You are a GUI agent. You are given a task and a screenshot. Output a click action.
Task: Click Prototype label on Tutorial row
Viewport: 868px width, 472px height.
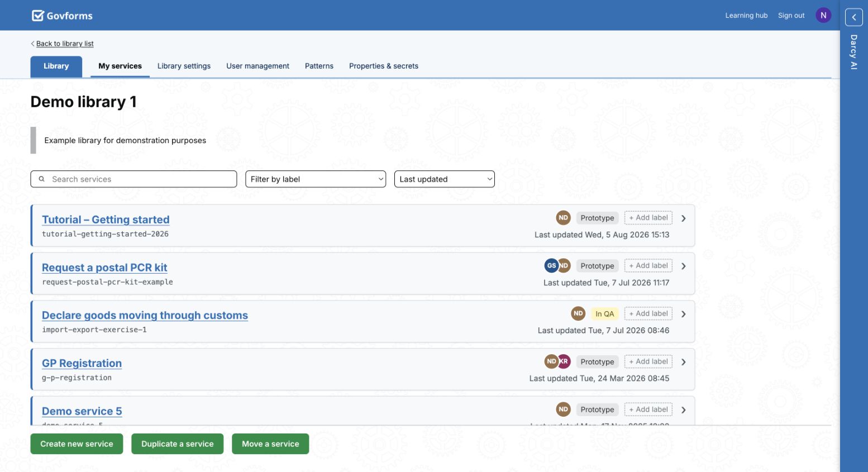point(597,218)
